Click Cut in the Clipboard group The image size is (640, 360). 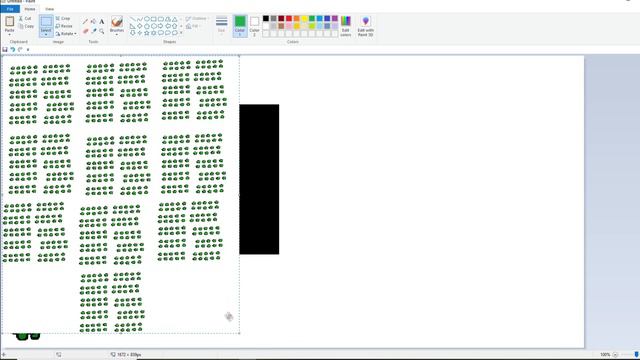tap(25, 19)
